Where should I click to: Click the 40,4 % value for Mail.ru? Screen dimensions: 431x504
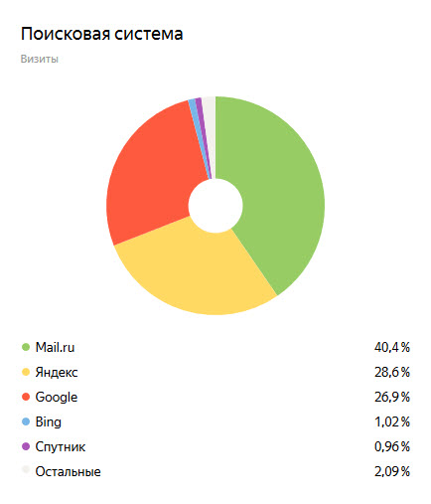[392, 347]
